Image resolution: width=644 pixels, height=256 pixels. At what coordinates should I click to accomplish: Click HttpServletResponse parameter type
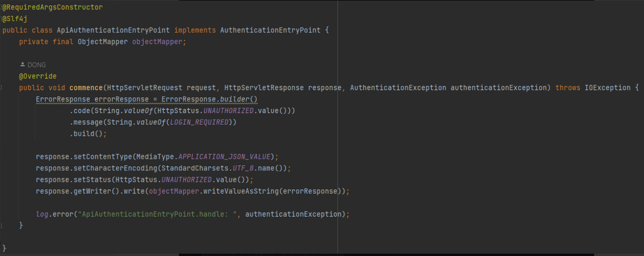pyautogui.click(x=264, y=88)
